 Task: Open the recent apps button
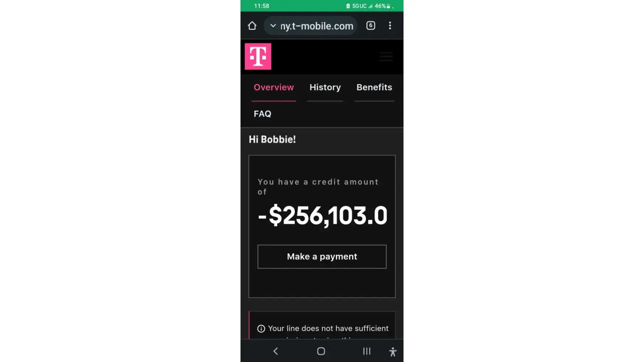point(367,351)
